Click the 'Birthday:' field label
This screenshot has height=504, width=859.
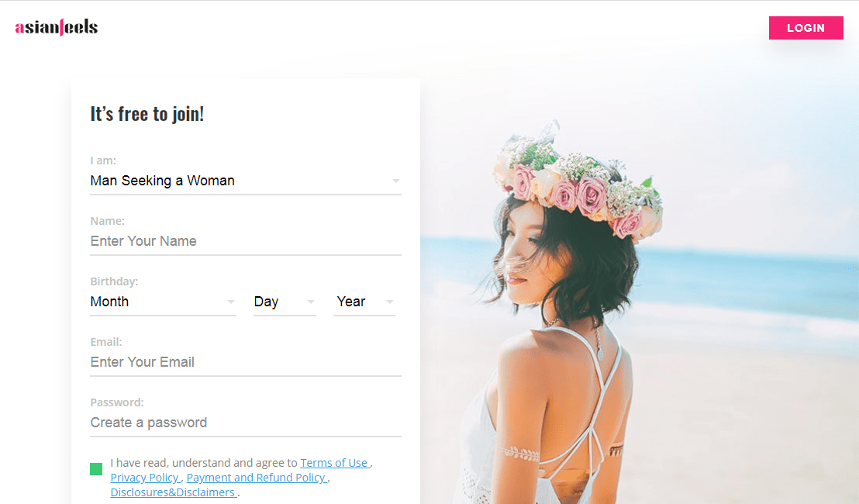click(114, 281)
